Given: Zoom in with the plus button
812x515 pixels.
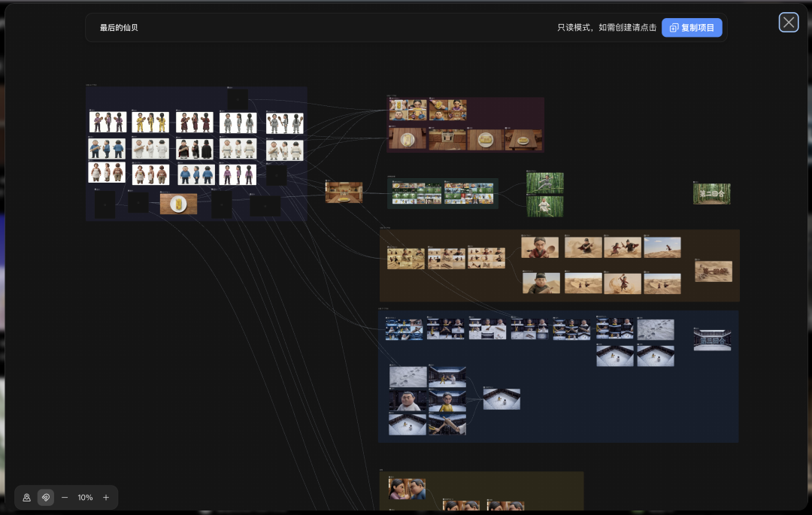Looking at the screenshot, I should 106,498.
